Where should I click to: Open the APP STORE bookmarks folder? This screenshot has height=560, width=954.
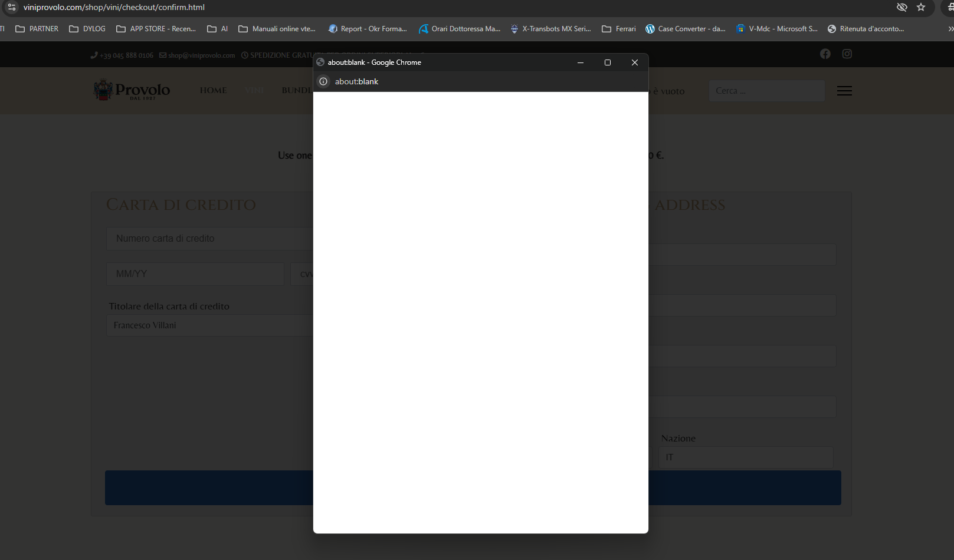[x=156, y=29]
